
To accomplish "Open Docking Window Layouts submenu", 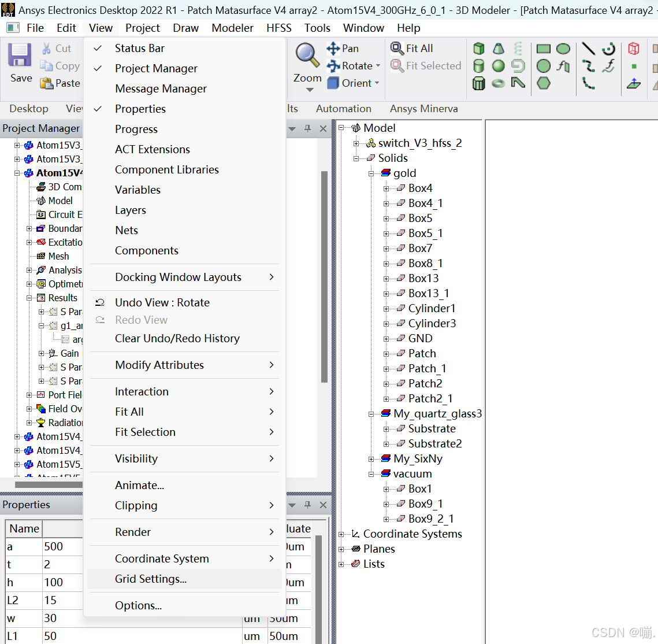I will coord(184,277).
